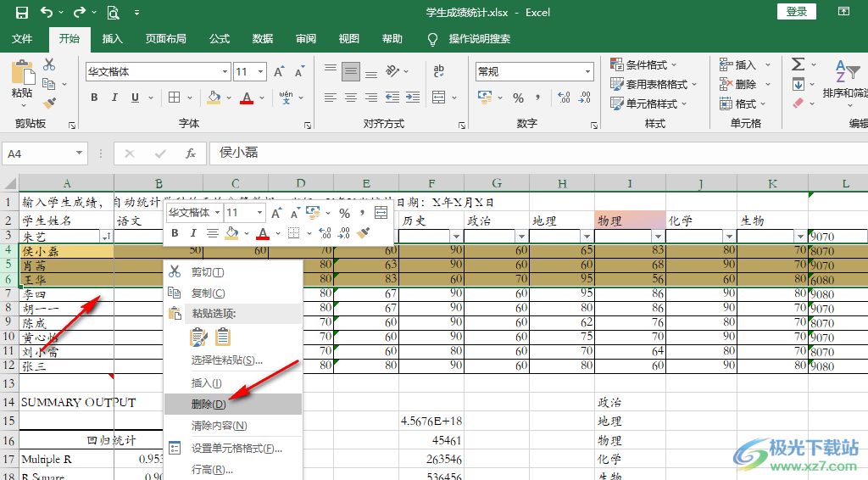Click the Insert Function fx icon

tap(191, 153)
